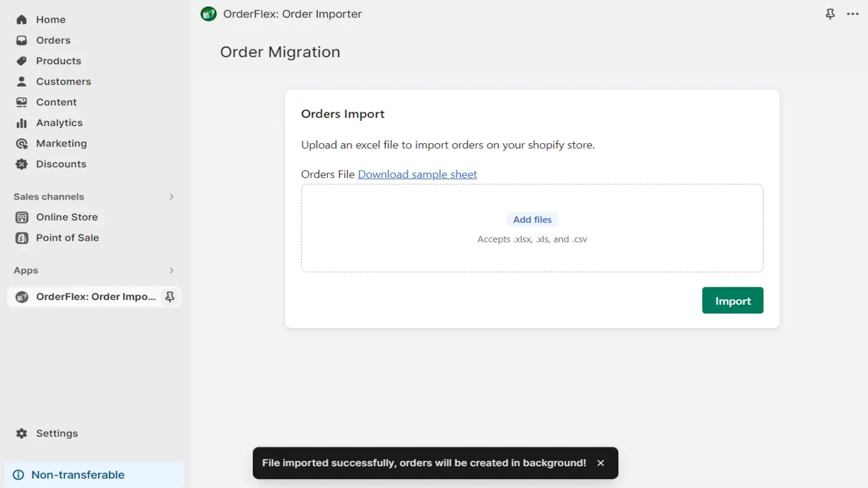This screenshot has height=488, width=868.
Task: Click the green Import button
Action: [732, 300]
